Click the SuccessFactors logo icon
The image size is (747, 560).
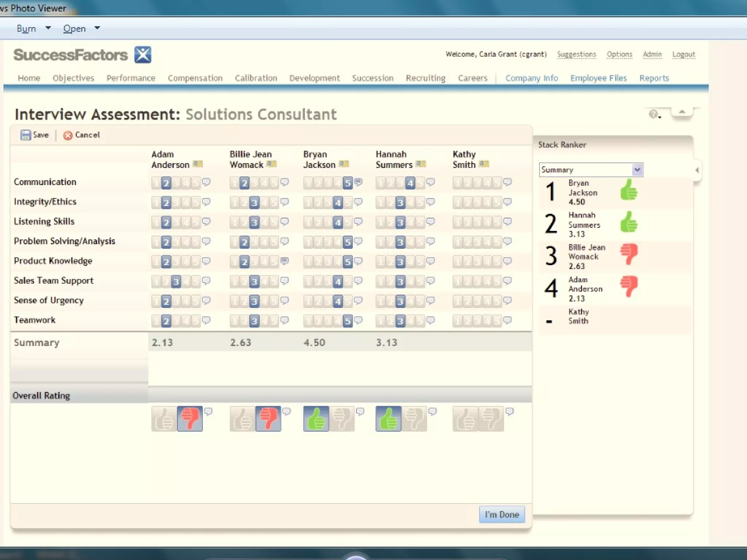[143, 55]
